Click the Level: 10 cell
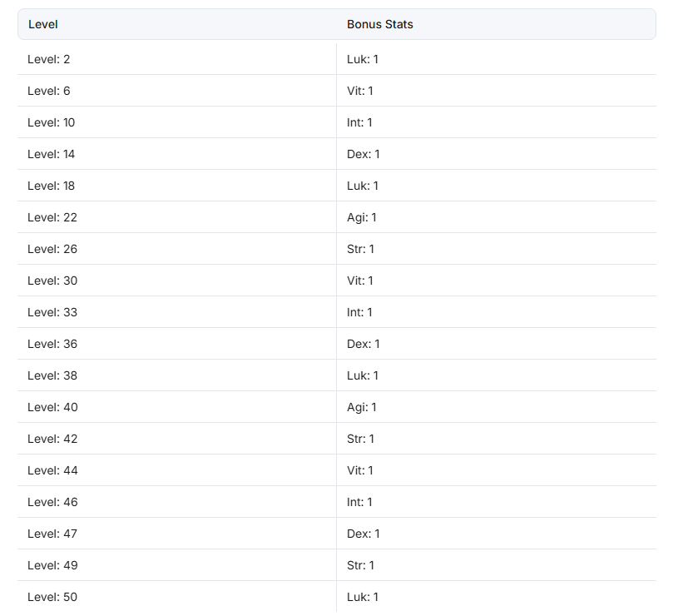Screen dimensions: 693x616 pyautogui.click(x=176, y=122)
